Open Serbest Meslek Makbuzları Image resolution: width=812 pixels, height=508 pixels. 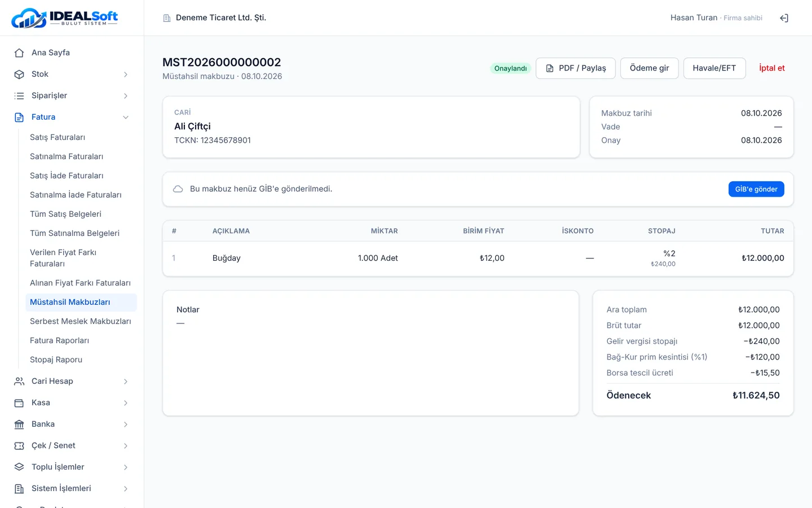pos(81,321)
